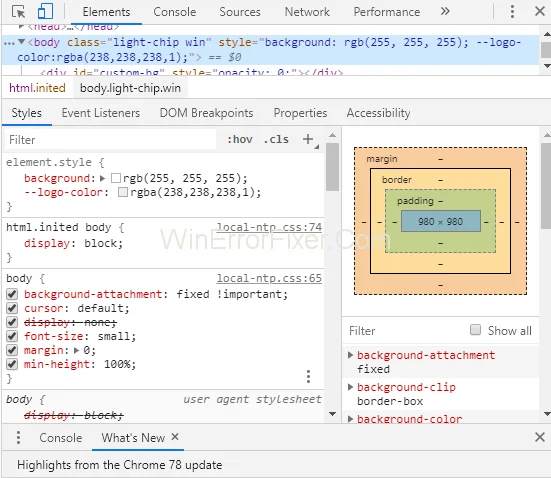Expand the background shorthand triangle in element.style
This screenshot has height=478, width=551.
[x=103, y=178]
